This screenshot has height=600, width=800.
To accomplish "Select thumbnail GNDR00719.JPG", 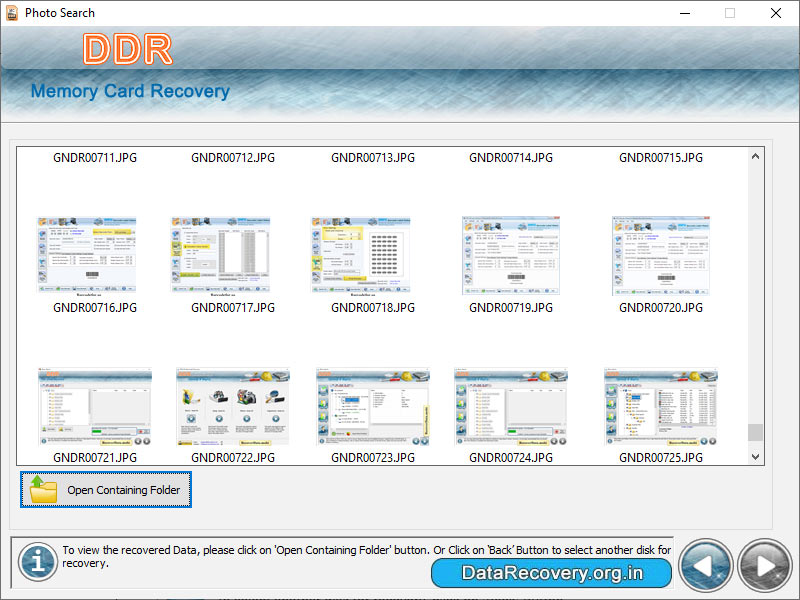I will [x=510, y=253].
